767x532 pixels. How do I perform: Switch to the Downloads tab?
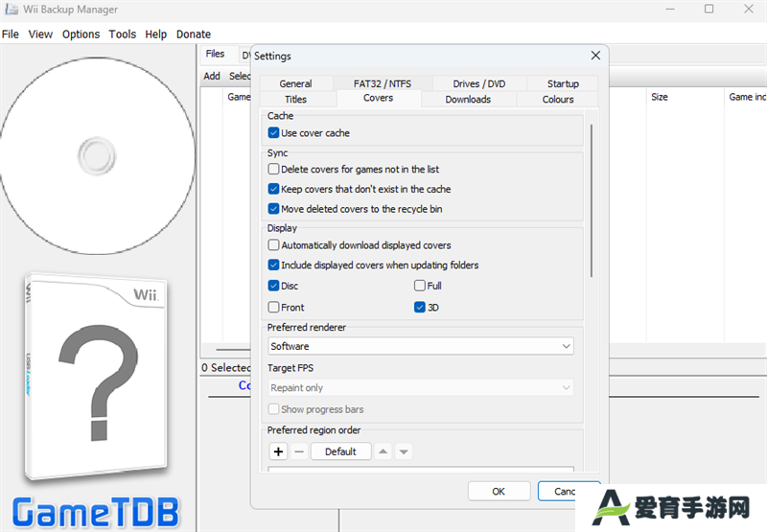pyautogui.click(x=468, y=100)
